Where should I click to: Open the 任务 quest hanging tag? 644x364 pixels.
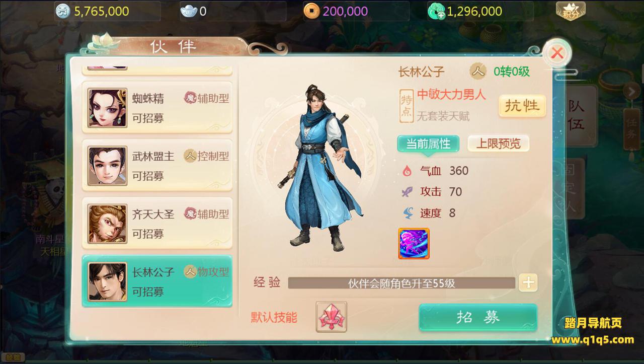pyautogui.click(x=631, y=132)
